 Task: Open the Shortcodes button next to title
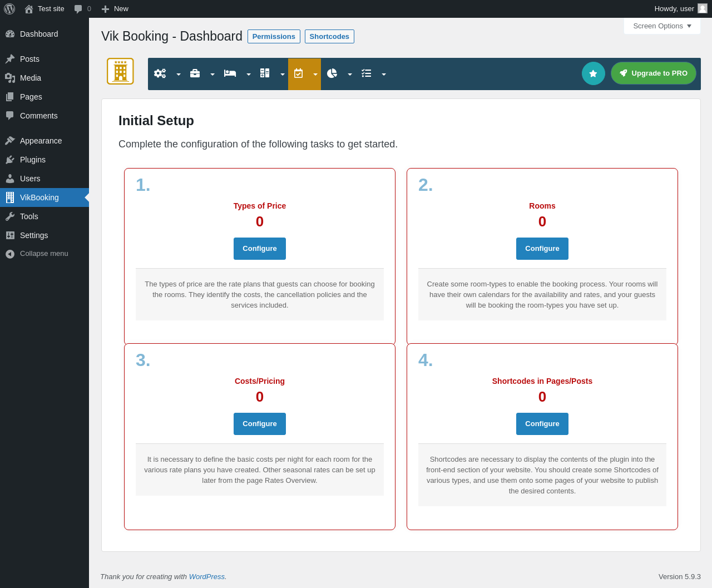click(329, 37)
